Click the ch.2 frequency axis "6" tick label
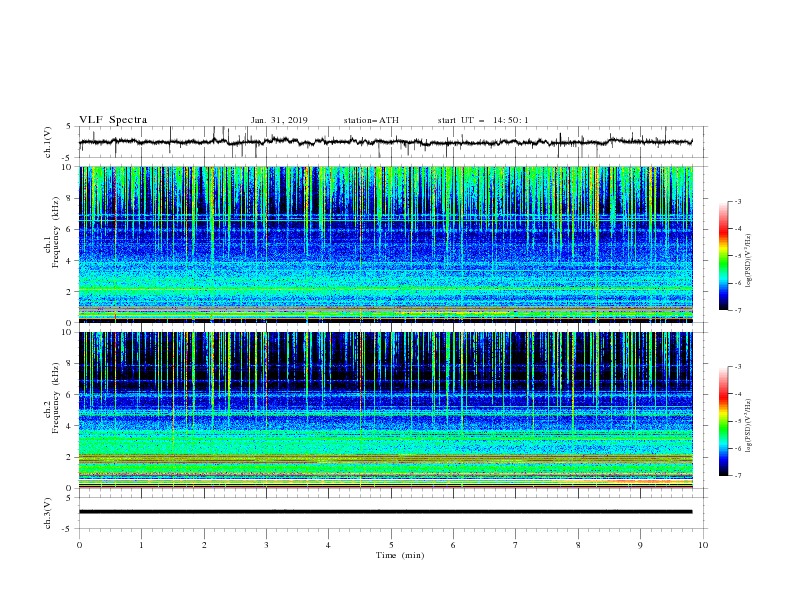The width and height of the screenshot is (792, 612). 71,395
